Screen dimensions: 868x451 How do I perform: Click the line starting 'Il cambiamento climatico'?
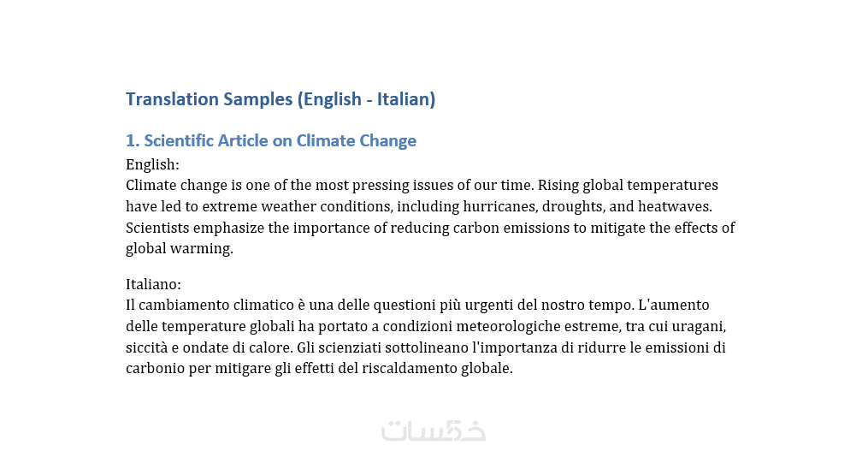[x=417, y=306]
